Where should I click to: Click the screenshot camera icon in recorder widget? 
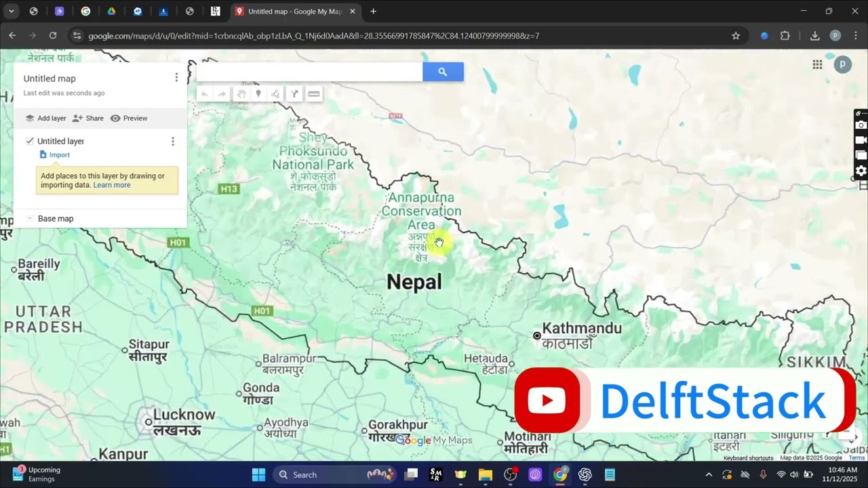861,125
